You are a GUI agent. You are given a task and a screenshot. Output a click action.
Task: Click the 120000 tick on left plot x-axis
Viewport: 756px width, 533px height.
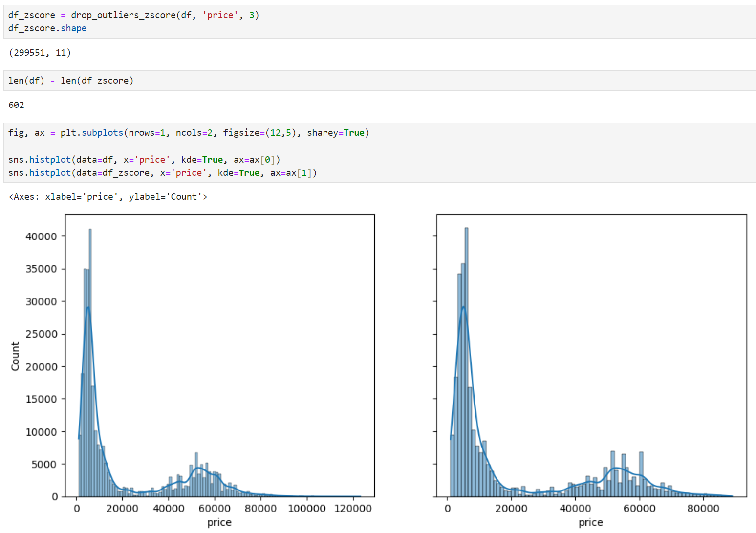[x=353, y=509]
